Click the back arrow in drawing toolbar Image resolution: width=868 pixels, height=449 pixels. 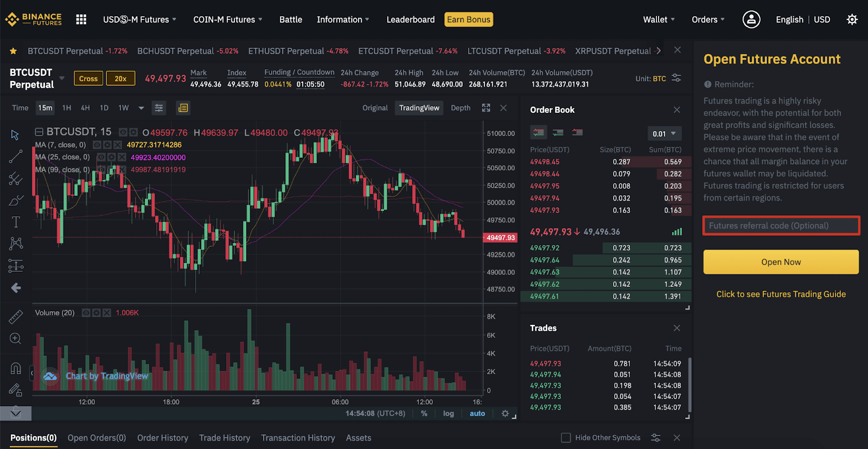16,288
